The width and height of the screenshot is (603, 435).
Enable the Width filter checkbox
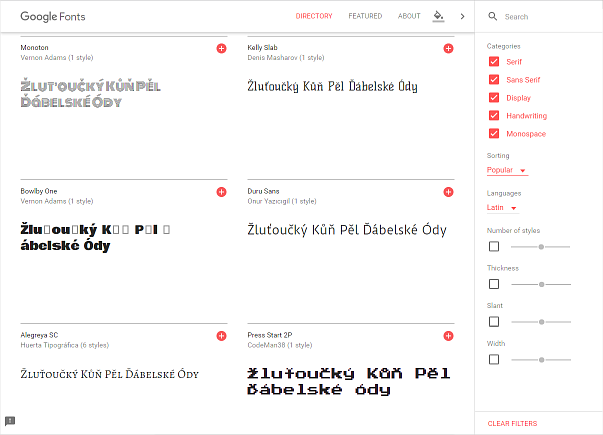pyautogui.click(x=494, y=359)
